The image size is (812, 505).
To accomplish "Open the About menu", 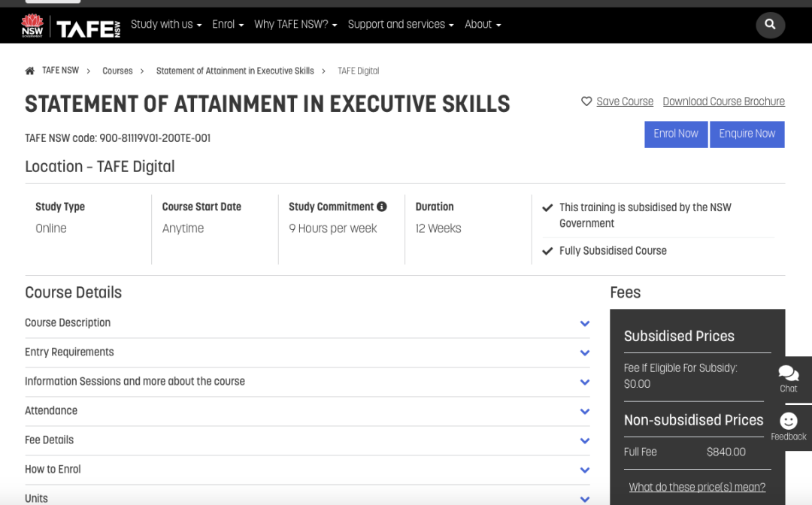I will [x=483, y=24].
